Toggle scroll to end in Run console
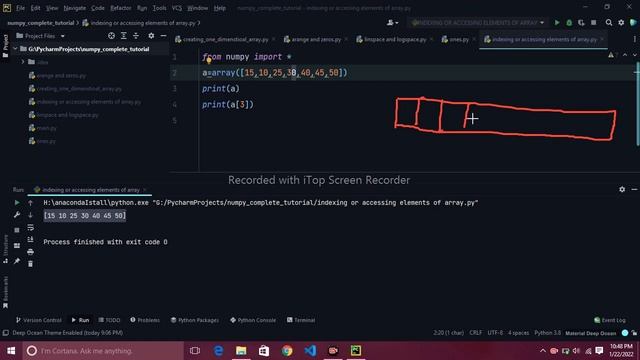This screenshot has height=360, width=640. [x=31, y=240]
